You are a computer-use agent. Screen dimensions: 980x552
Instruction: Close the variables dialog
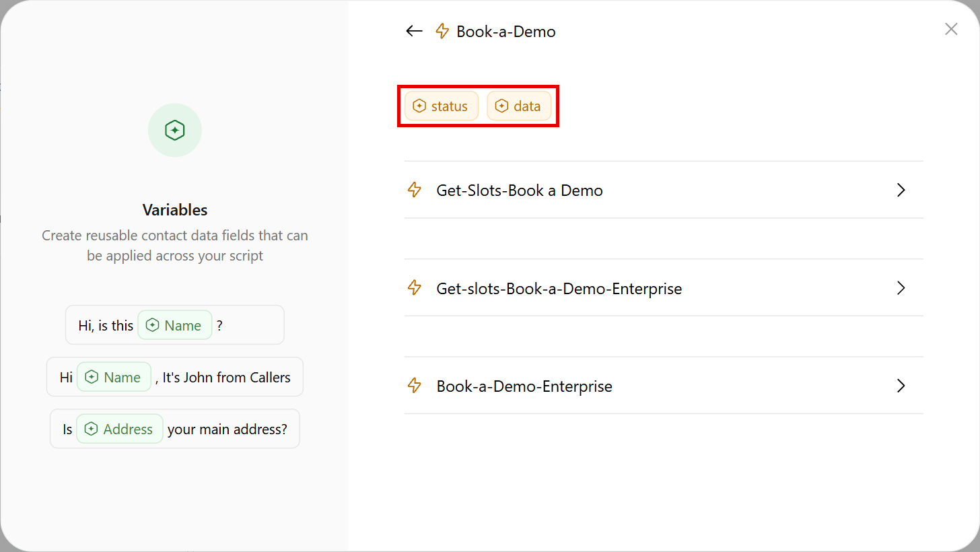click(x=951, y=29)
